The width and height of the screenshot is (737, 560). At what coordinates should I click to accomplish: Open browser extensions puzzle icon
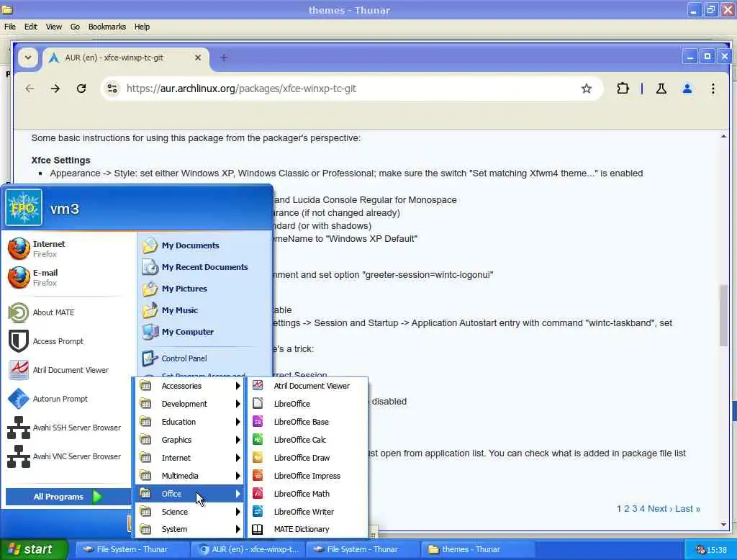click(x=623, y=89)
